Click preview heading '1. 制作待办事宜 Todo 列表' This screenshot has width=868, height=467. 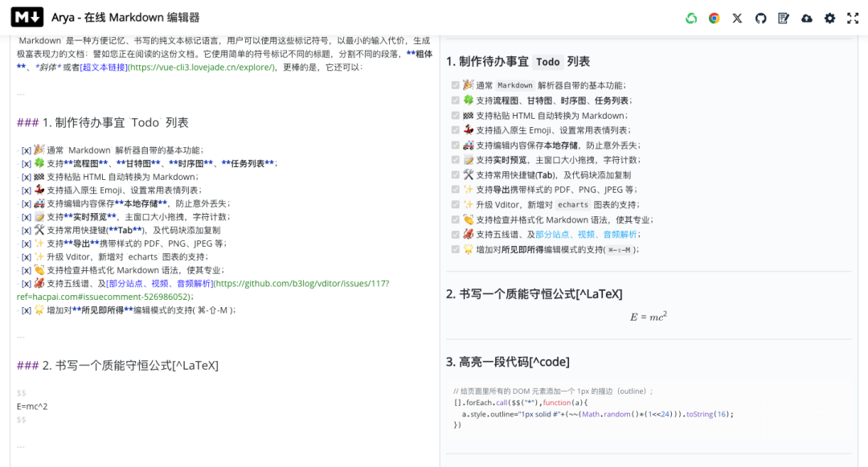(518, 61)
